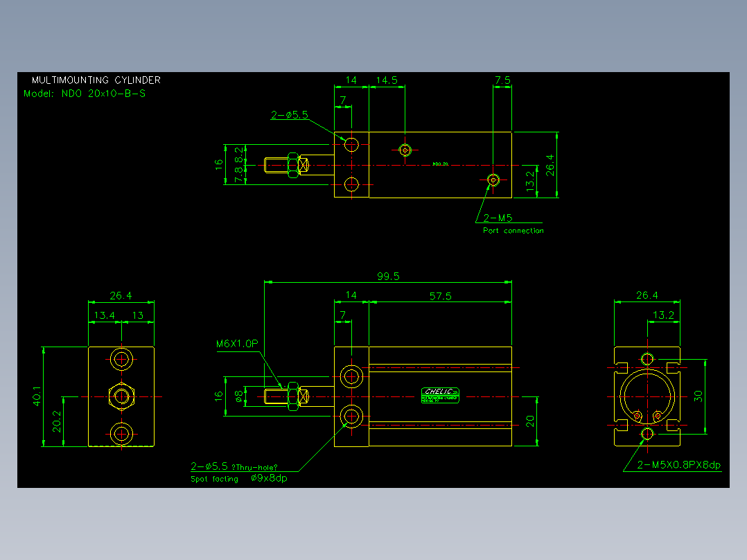
Task: Select the '30' dimension in right end view
Action: tap(698, 396)
